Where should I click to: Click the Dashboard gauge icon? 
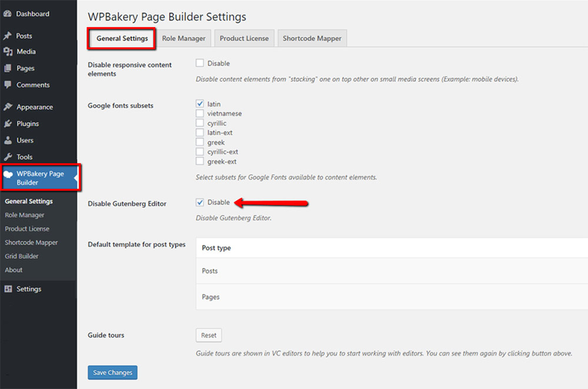tap(8, 14)
